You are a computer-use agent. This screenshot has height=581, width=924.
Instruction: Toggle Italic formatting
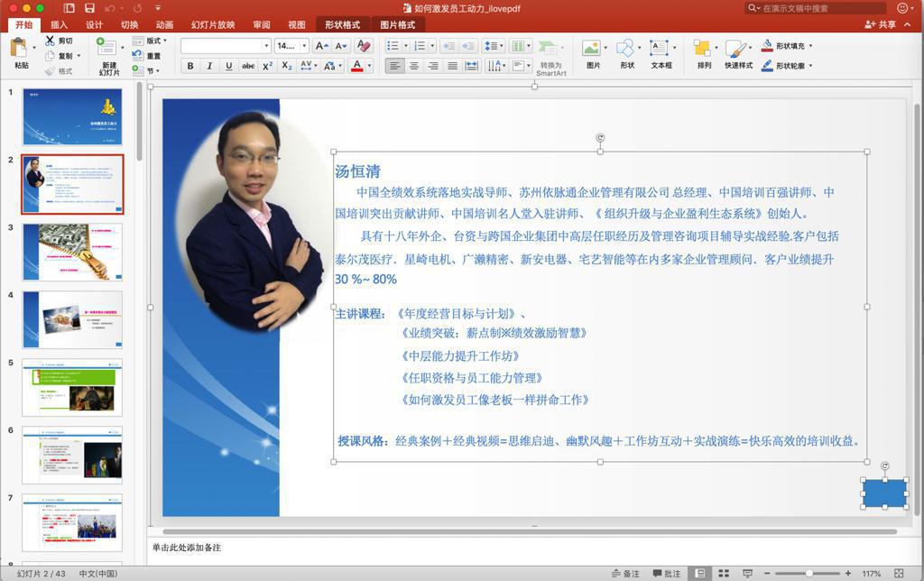coord(209,66)
